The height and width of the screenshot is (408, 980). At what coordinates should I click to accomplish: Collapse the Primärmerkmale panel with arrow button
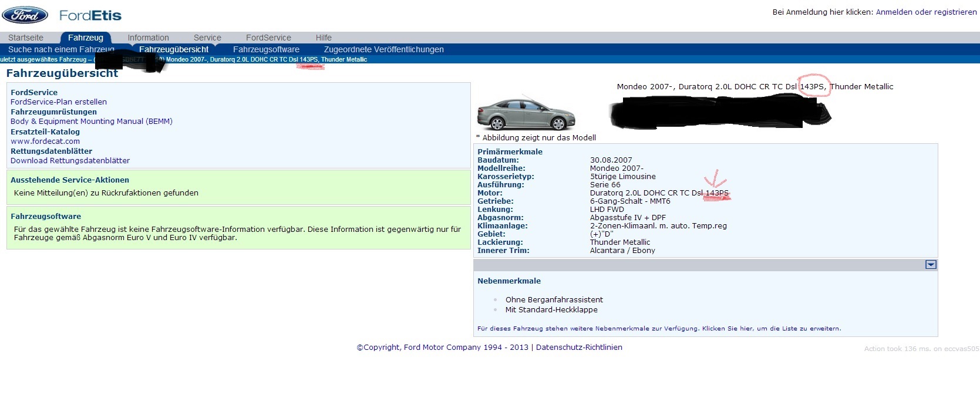[x=931, y=265]
